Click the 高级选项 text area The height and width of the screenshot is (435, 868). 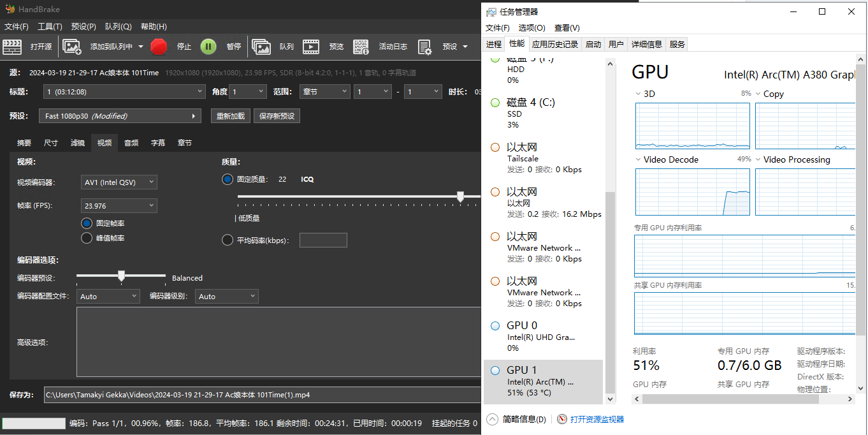coord(278,342)
